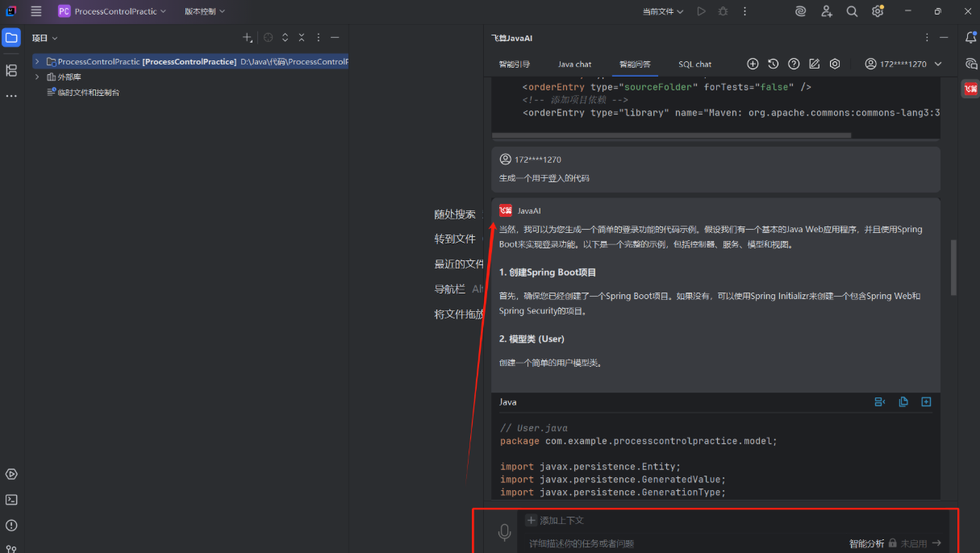
Task: Open the 版本控制 dropdown
Action: click(204, 11)
